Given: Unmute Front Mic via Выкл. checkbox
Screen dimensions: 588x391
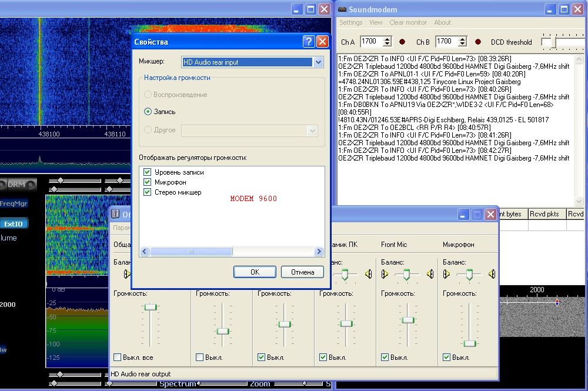Looking at the screenshot, I should pyautogui.click(x=385, y=357).
